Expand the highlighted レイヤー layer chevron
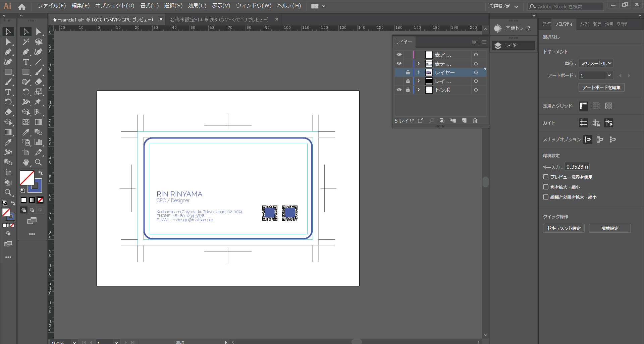This screenshot has width=644, height=344. [419, 72]
